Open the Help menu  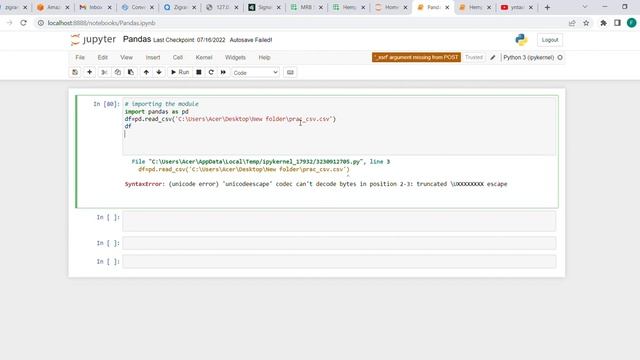coord(264,58)
